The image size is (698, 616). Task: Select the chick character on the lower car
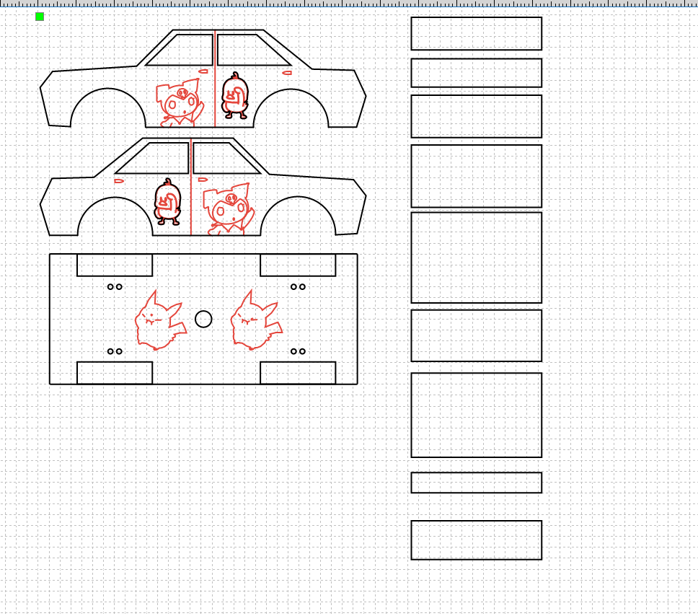click(x=167, y=202)
